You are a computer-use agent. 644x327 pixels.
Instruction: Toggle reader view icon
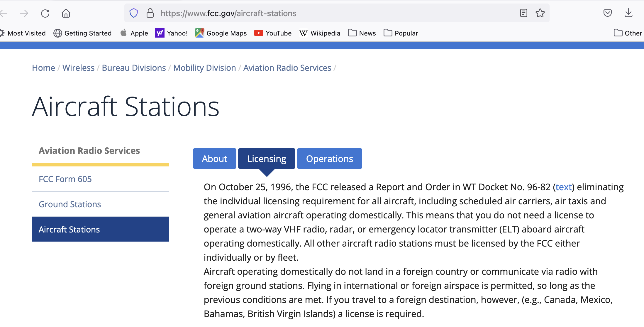[523, 13]
